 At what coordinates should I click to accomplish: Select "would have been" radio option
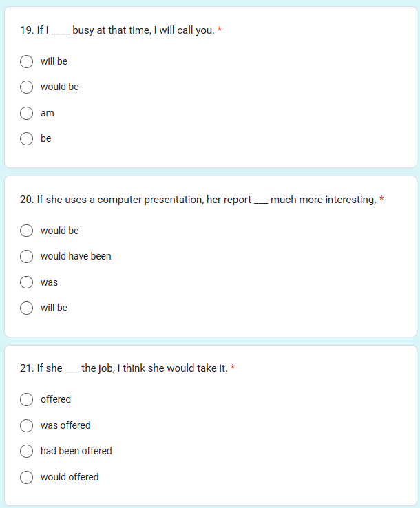point(26,256)
